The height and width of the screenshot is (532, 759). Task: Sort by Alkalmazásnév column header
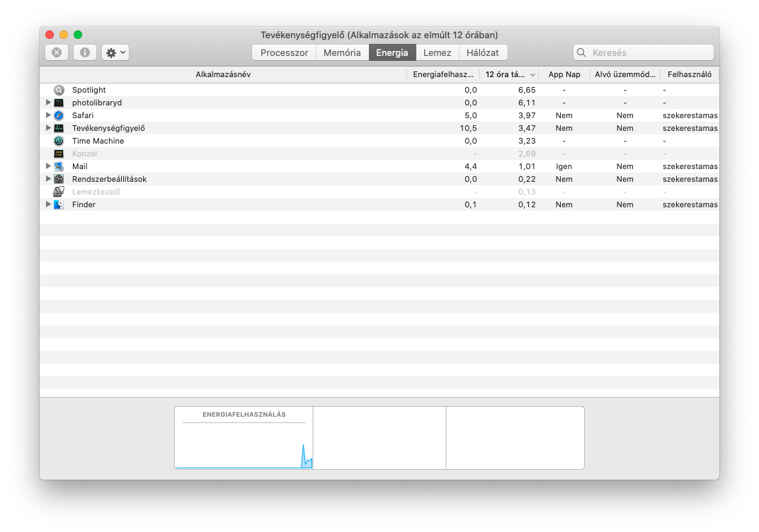pyautogui.click(x=223, y=74)
